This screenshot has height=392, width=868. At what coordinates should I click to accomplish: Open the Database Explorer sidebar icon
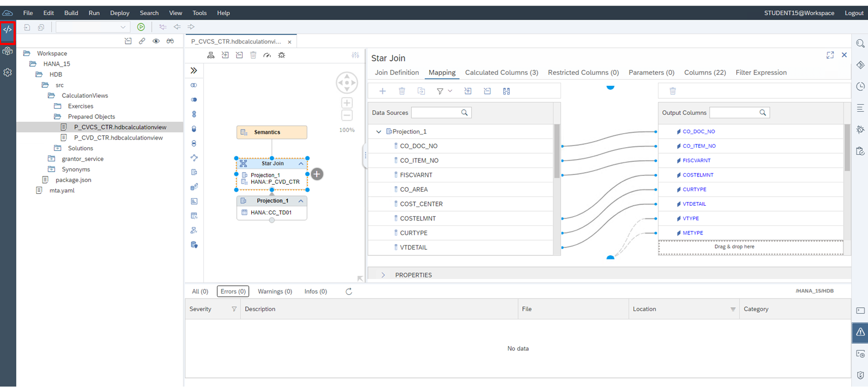[x=8, y=51]
